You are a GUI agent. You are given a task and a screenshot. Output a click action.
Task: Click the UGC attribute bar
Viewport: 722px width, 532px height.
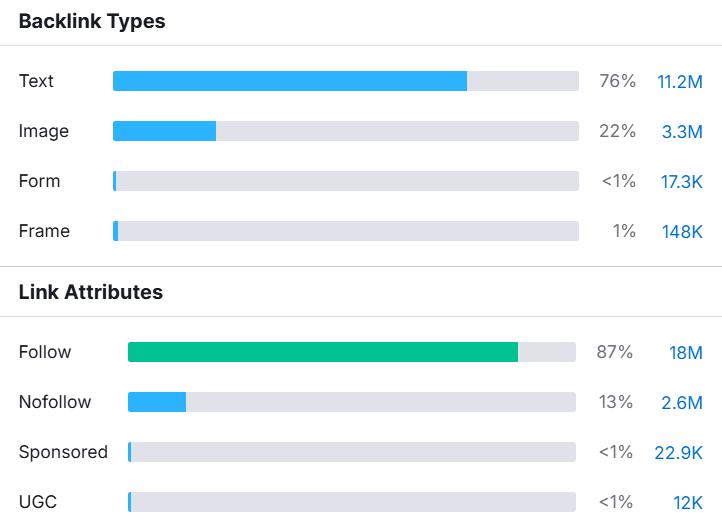click(352, 502)
